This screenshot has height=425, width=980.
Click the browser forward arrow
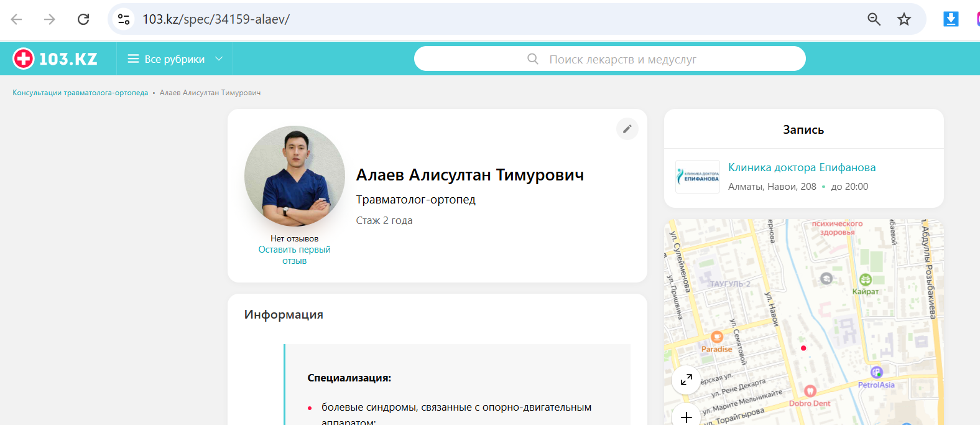(50, 19)
